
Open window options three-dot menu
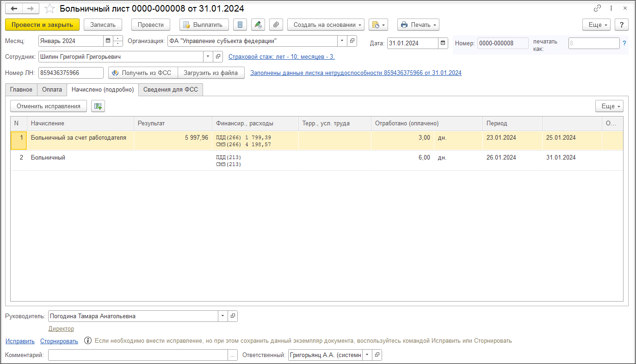611,8
